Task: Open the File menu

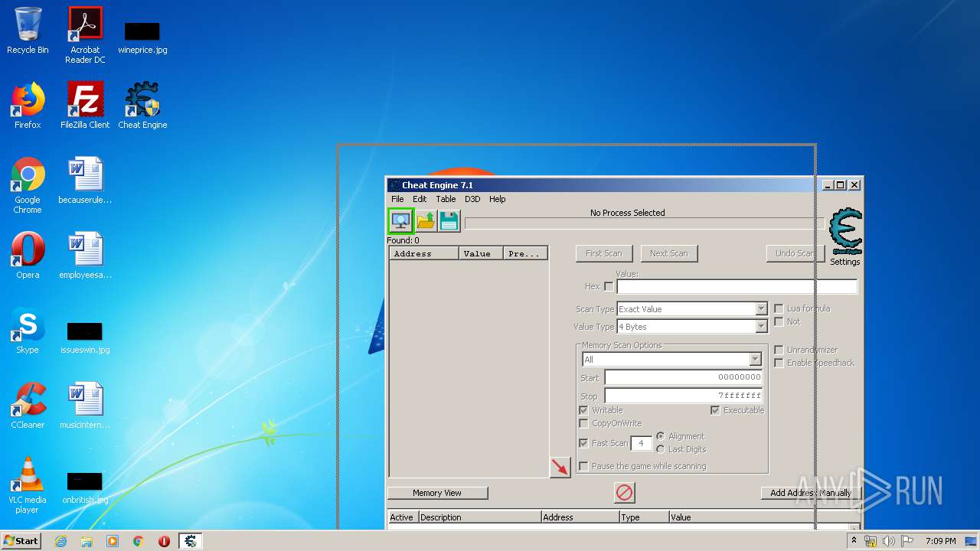Action: 397,199
